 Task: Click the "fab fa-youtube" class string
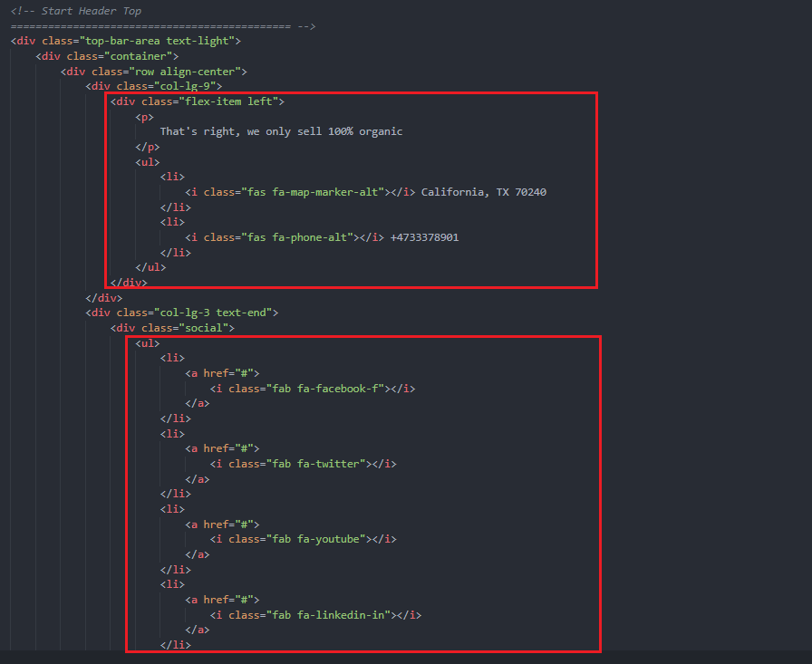[x=314, y=539]
